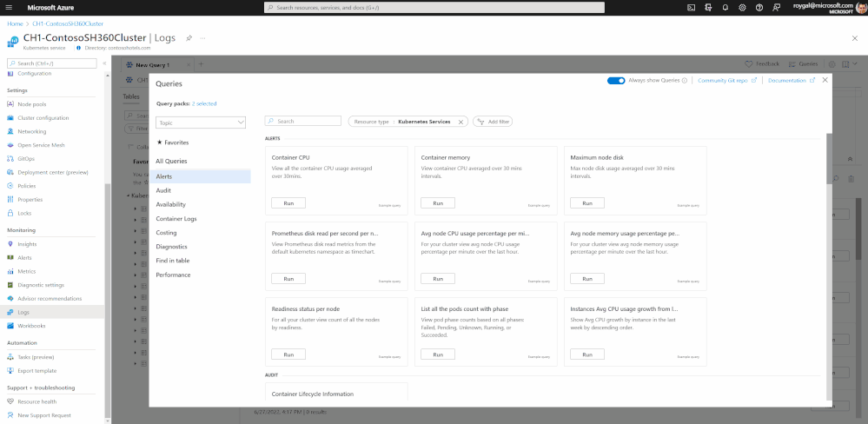This screenshot has width=868, height=424.
Task: Pin CH1-ContosoSH360Cluster Logs blade
Action: (189, 38)
